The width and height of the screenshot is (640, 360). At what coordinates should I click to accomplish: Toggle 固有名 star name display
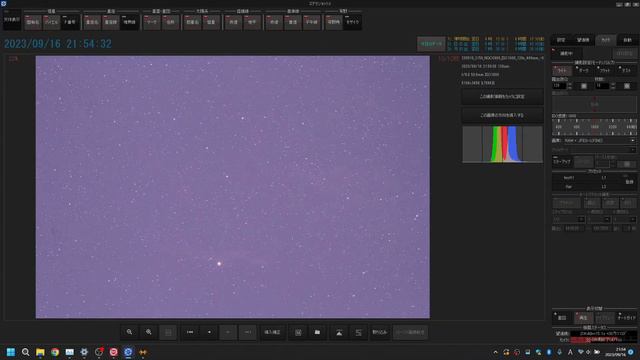tap(33, 22)
